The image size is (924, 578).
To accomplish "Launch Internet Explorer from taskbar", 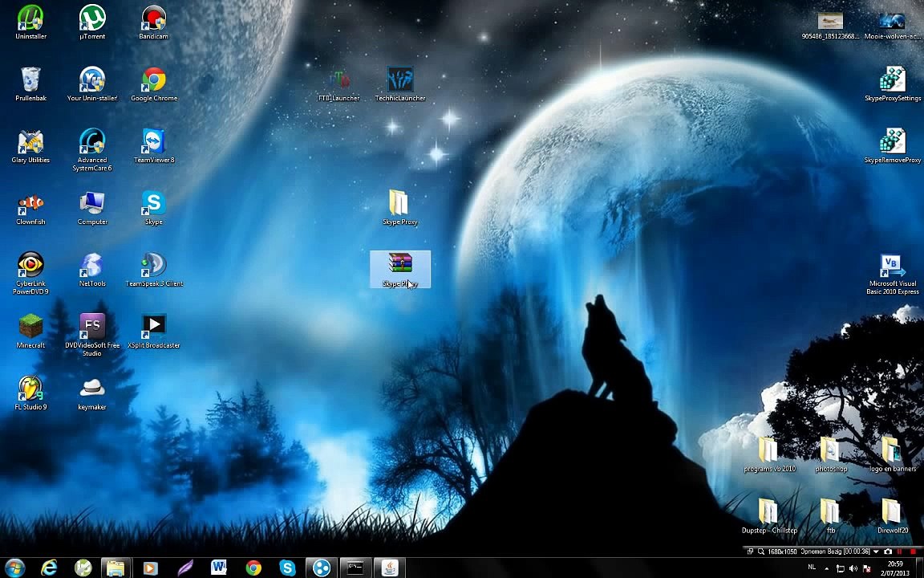I will click(49, 568).
